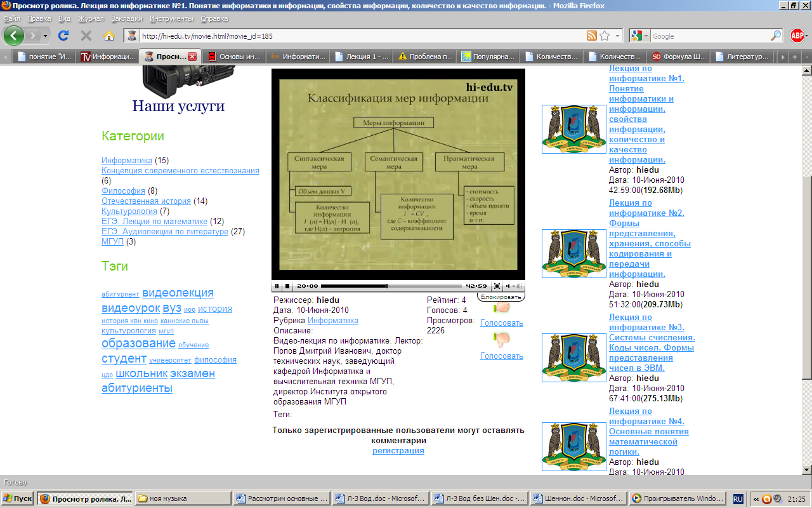Image resolution: width=812 pixels, height=508 pixels.
Task: Open the Лекция по информатике №4 thumbnail
Action: click(x=574, y=446)
